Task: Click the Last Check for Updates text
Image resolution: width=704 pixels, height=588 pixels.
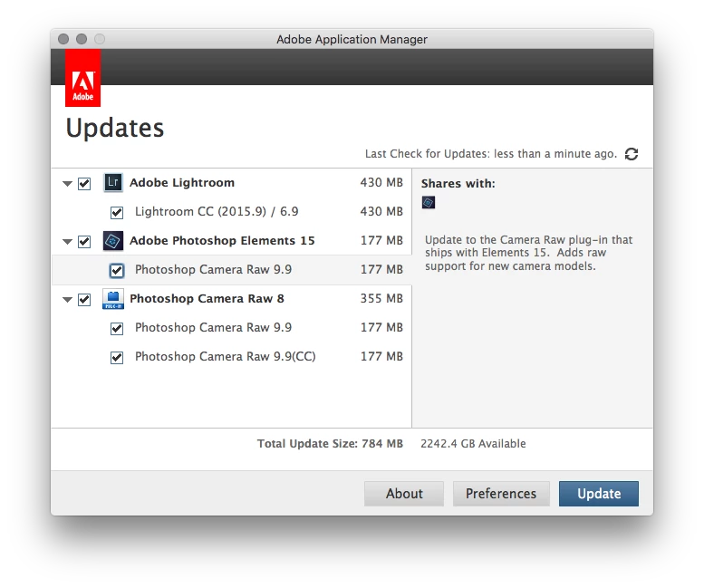Action: coord(491,154)
